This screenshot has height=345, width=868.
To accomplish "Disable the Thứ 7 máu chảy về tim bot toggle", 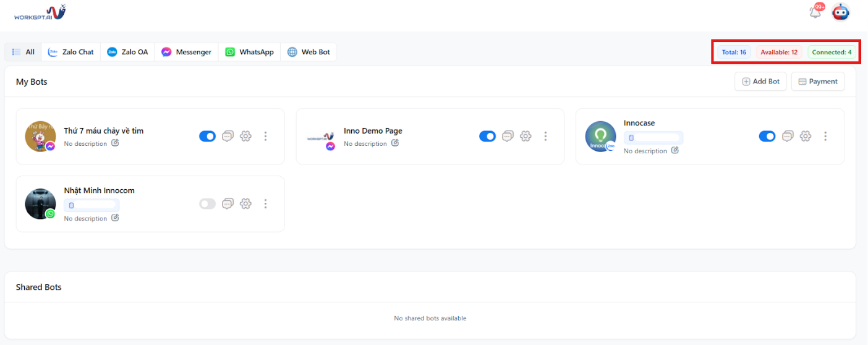I will click(x=207, y=136).
